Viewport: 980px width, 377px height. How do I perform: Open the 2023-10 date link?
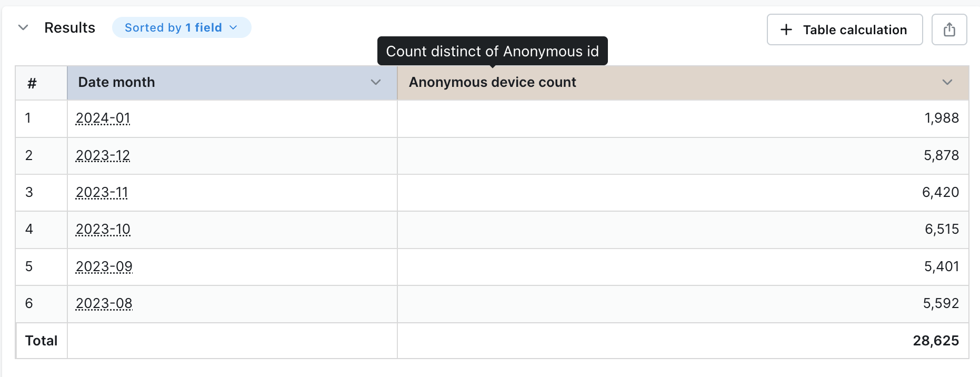(x=103, y=229)
